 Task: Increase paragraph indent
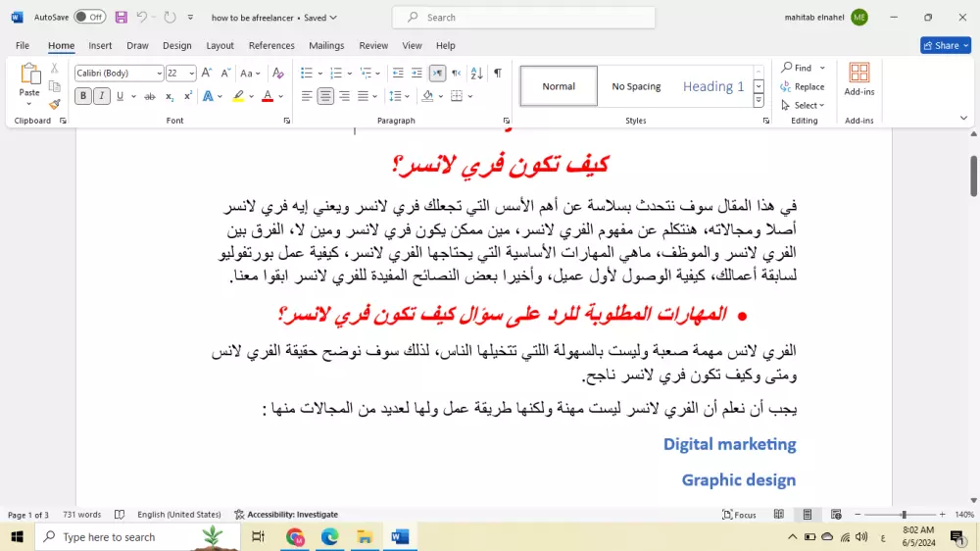(x=416, y=74)
